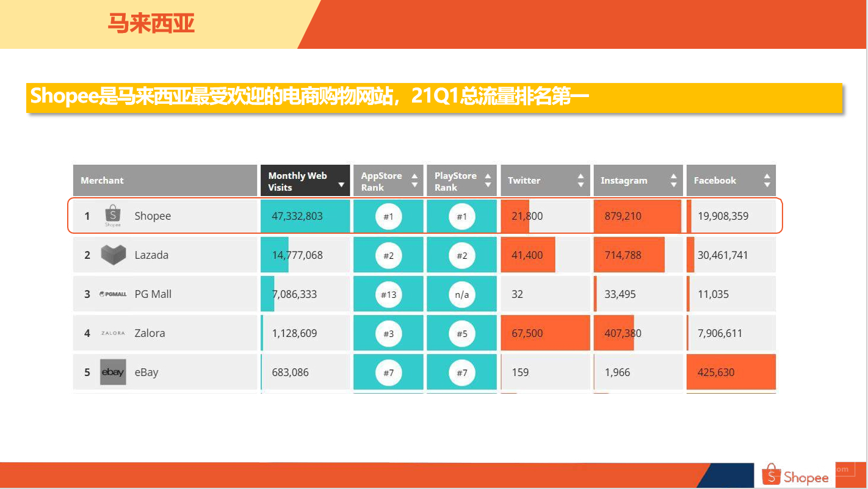868x489 pixels.
Task: Click PG Mall web visits 7,086,333
Action: point(294,294)
